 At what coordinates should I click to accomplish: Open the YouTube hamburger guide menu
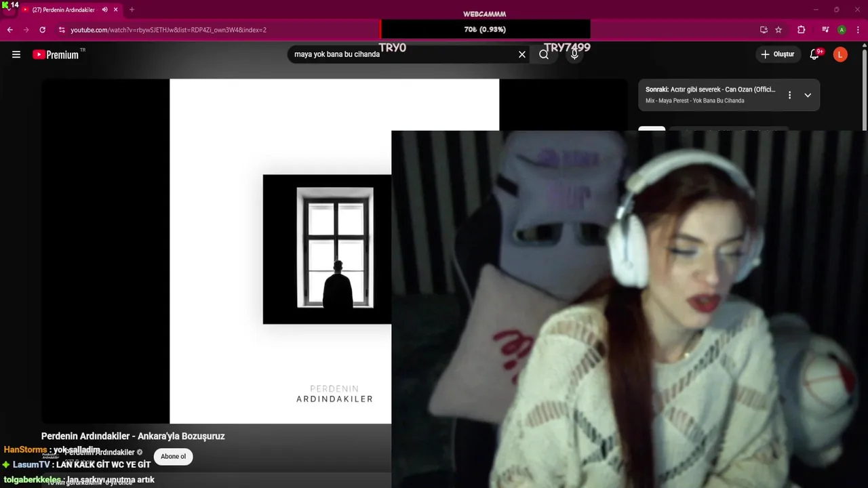[x=16, y=54]
